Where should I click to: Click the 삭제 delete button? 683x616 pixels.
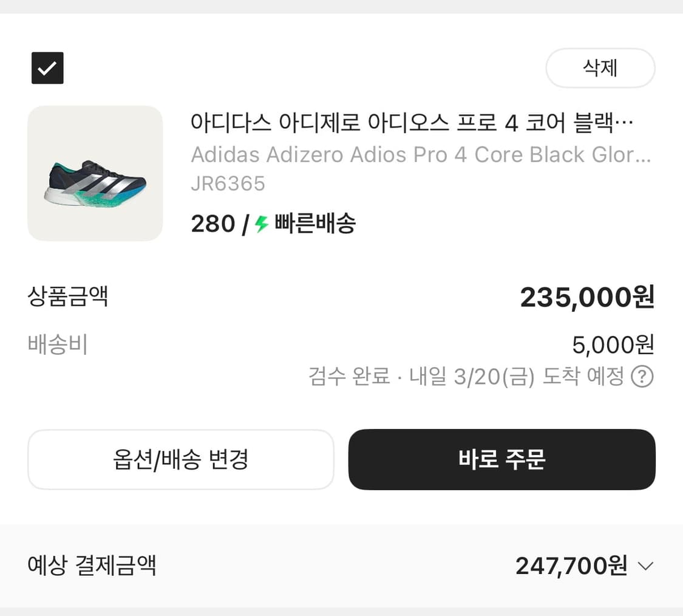600,68
